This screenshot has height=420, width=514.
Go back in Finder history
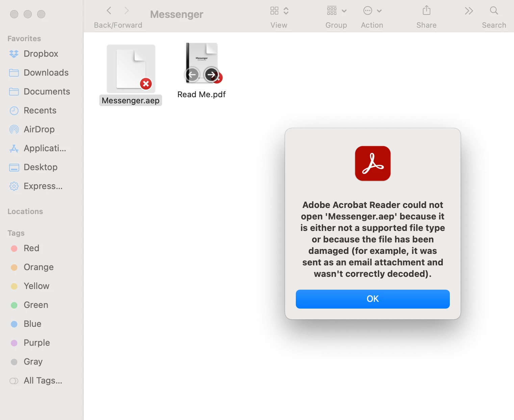click(109, 11)
